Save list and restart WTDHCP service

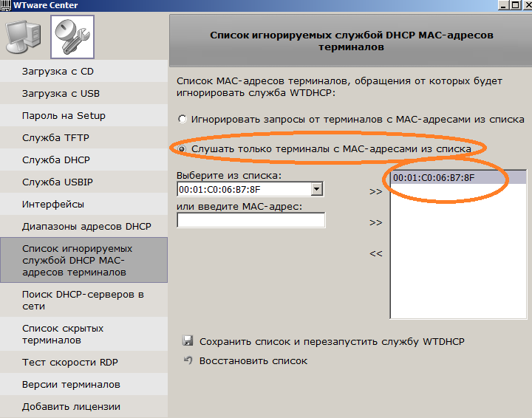tap(332, 342)
